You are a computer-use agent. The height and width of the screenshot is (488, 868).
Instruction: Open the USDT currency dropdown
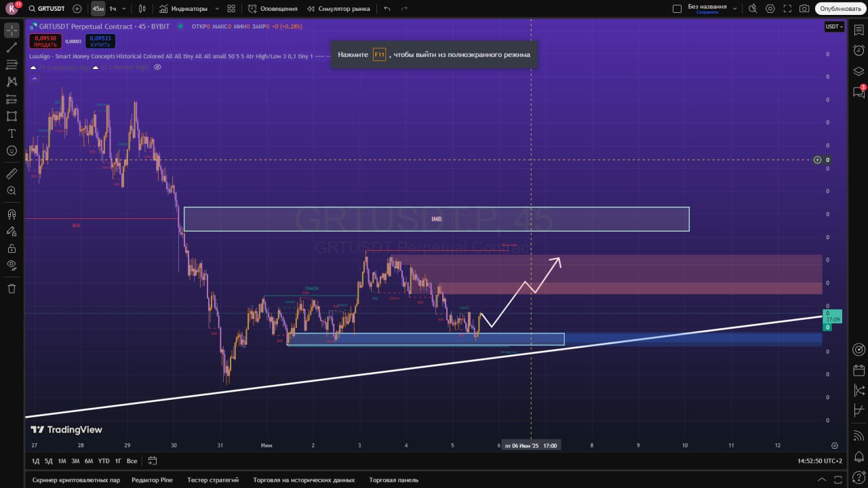coord(834,26)
